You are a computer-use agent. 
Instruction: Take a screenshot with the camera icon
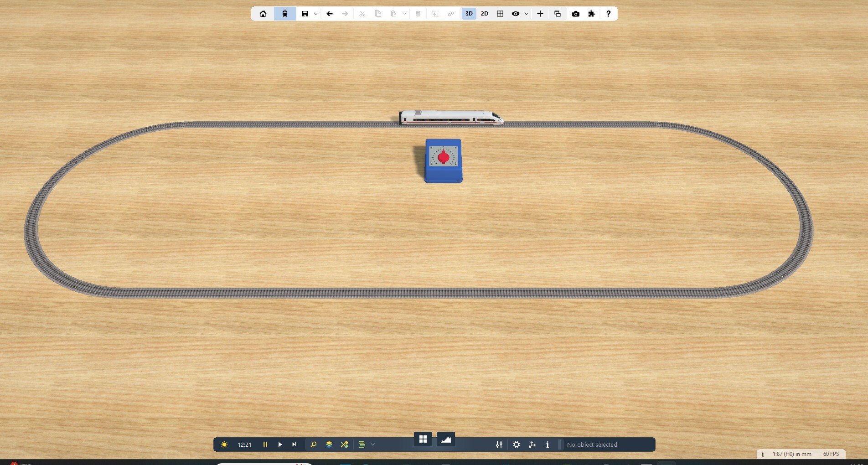(576, 14)
